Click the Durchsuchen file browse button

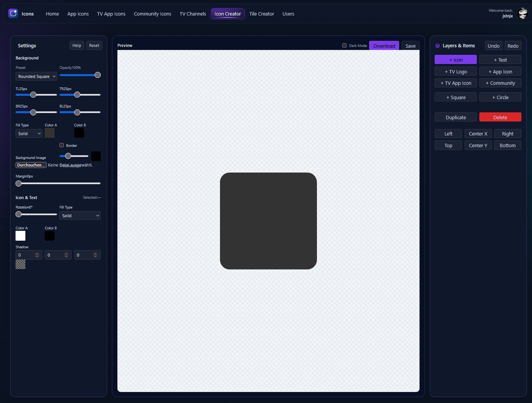pos(31,165)
